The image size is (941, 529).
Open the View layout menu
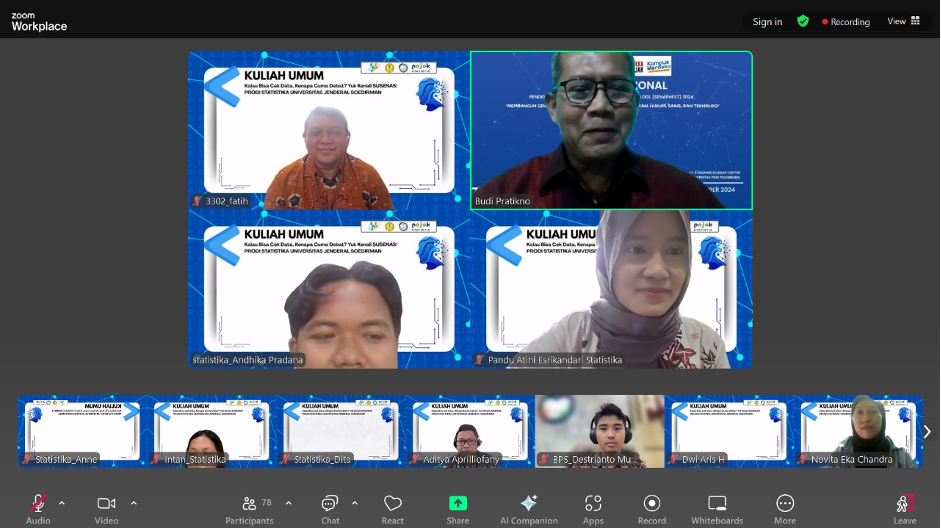pyautogui.click(x=903, y=21)
